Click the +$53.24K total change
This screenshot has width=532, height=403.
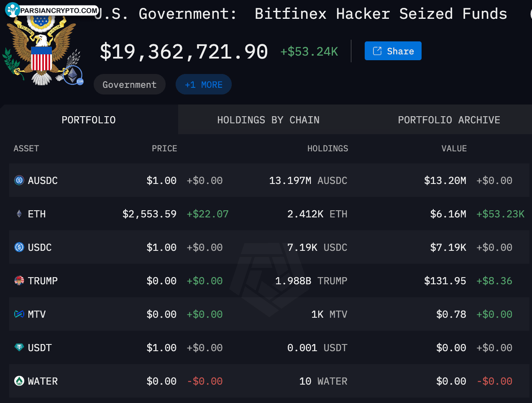coord(309,51)
